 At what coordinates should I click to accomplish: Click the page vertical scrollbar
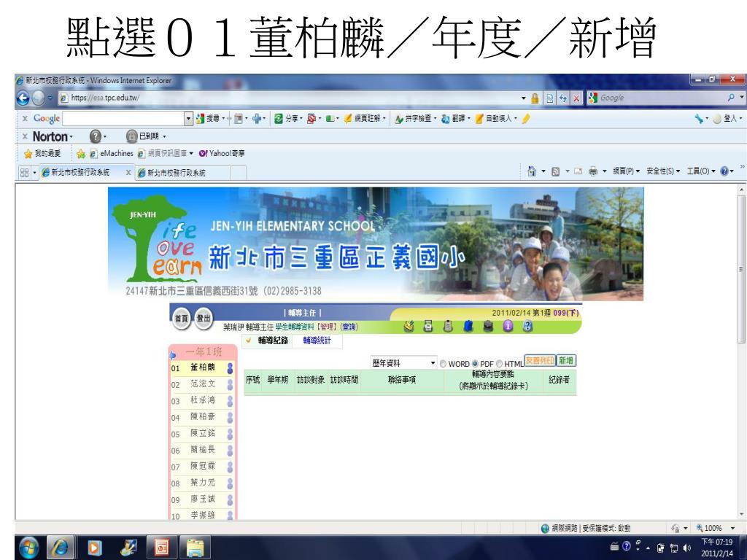[x=741, y=268]
